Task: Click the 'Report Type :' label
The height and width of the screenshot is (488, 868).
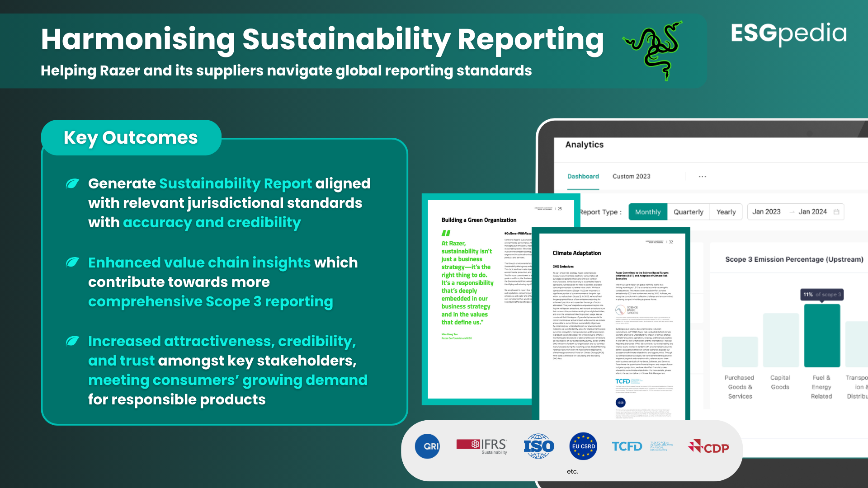Action: pyautogui.click(x=601, y=212)
